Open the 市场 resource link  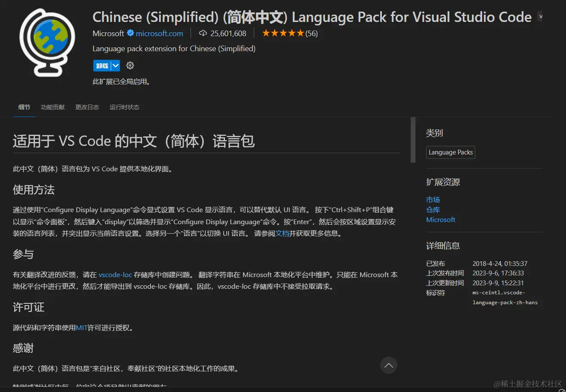tap(433, 200)
